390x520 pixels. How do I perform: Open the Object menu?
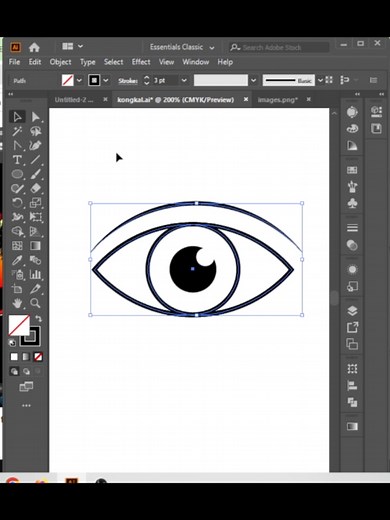[x=60, y=62]
